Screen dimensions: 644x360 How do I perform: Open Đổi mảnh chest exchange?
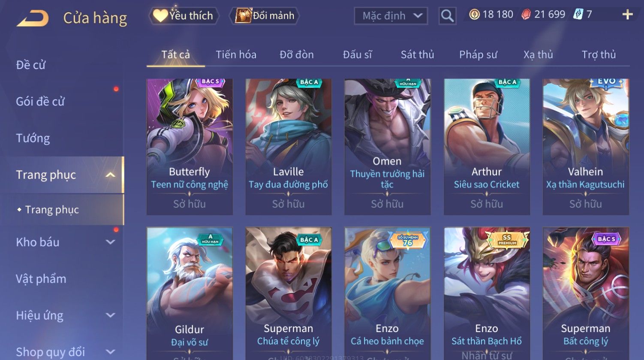click(265, 16)
